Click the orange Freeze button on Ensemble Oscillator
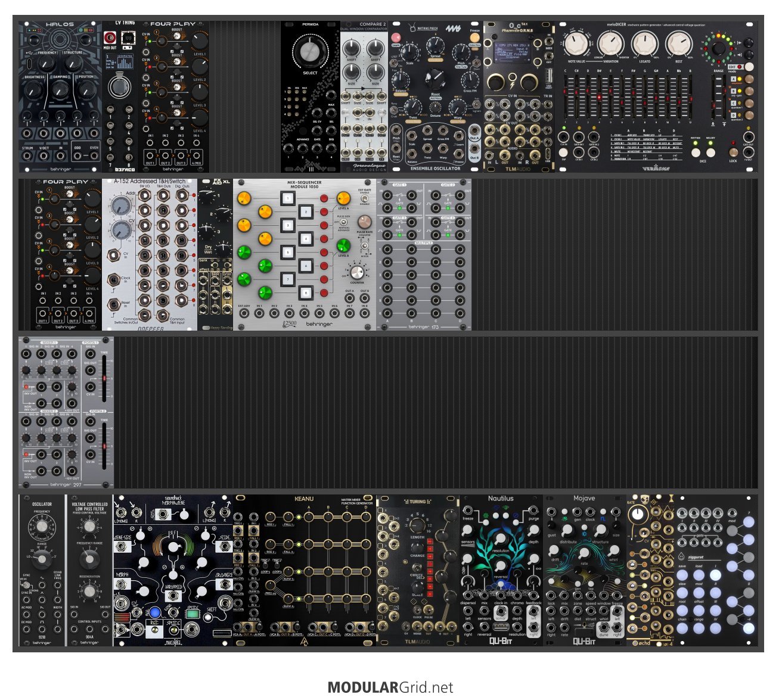The width and height of the screenshot is (782, 700). tap(474, 37)
